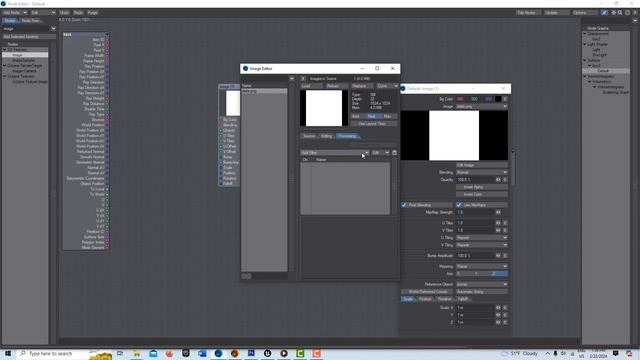
Task: Toggle World Deformed Coords option
Action: coord(428,292)
